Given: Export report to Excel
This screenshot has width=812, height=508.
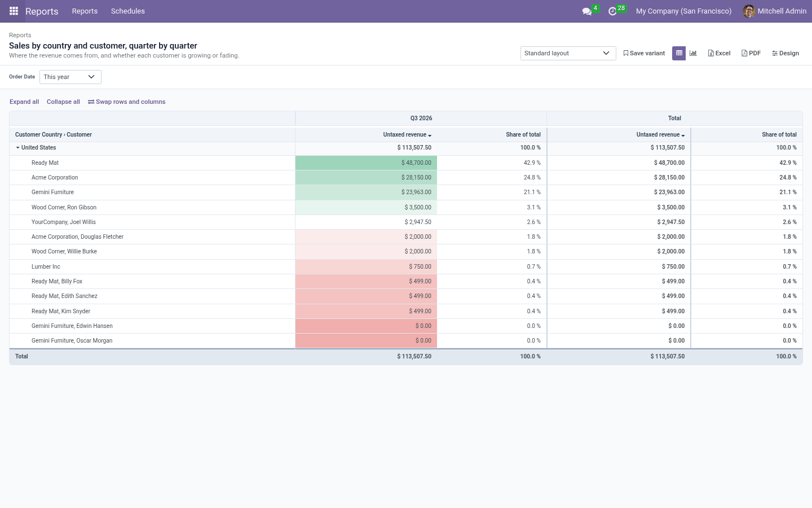Looking at the screenshot, I should pyautogui.click(x=719, y=53).
